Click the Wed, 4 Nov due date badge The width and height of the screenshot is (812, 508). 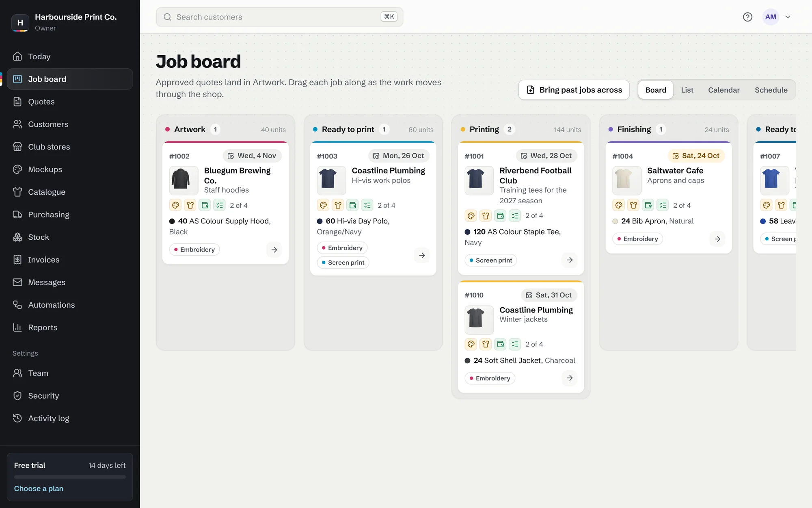[252, 156]
